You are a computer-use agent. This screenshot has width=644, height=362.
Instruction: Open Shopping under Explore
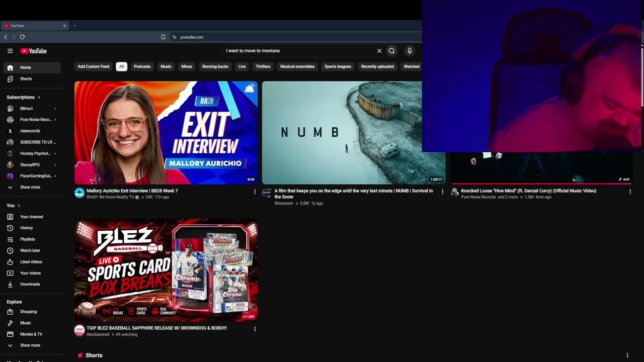32,312
